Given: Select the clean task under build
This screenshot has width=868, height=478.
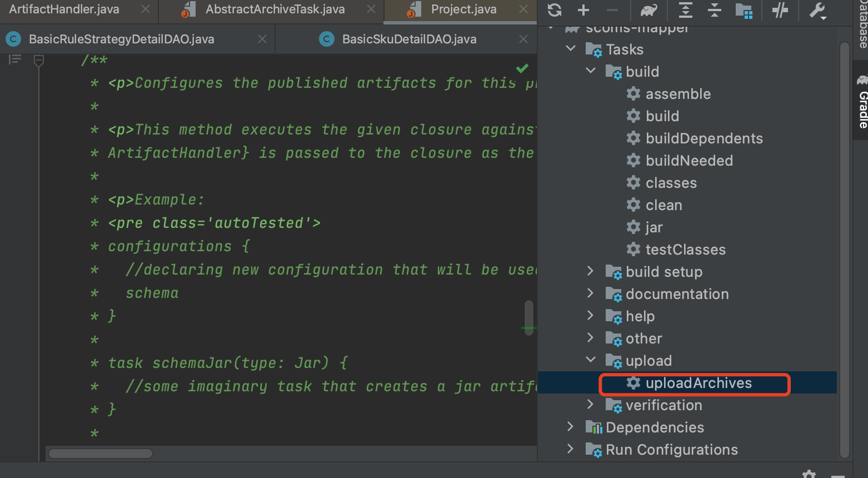Looking at the screenshot, I should (x=665, y=205).
